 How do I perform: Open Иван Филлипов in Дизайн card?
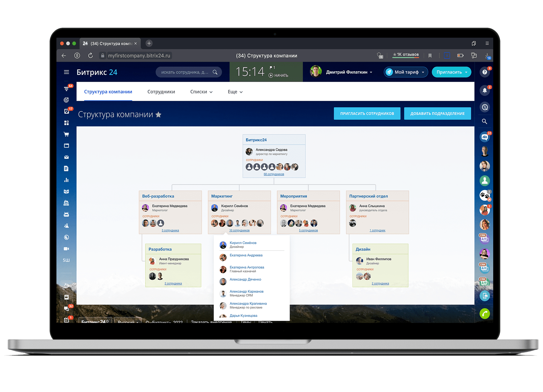pyautogui.click(x=379, y=259)
